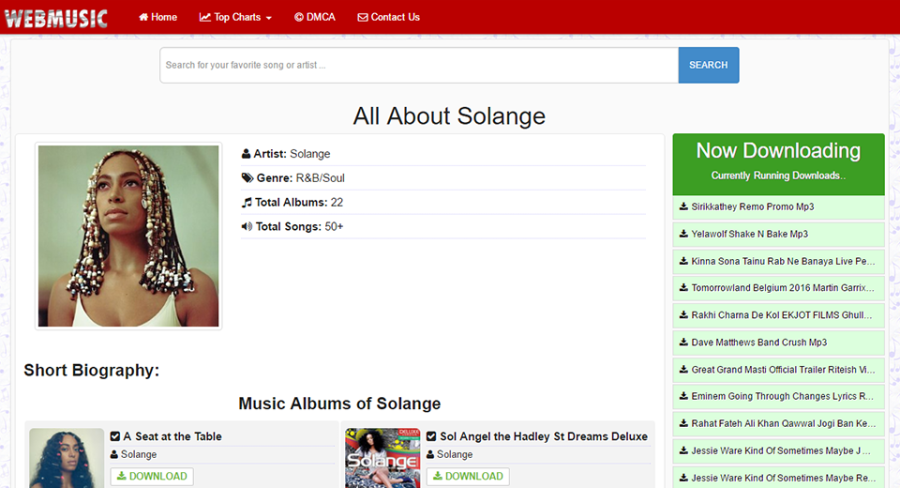Click the speaker icon beside Total Songs
The width and height of the screenshot is (900, 488).
point(247,226)
